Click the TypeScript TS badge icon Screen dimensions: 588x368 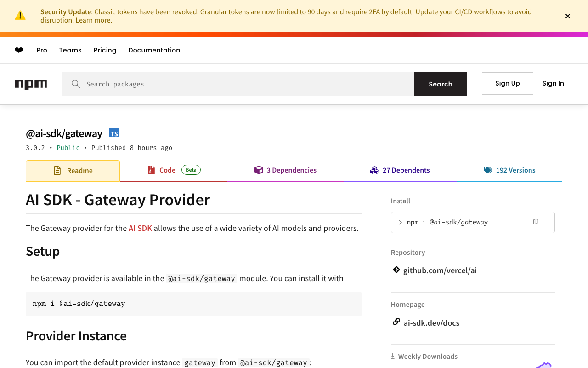tap(114, 133)
